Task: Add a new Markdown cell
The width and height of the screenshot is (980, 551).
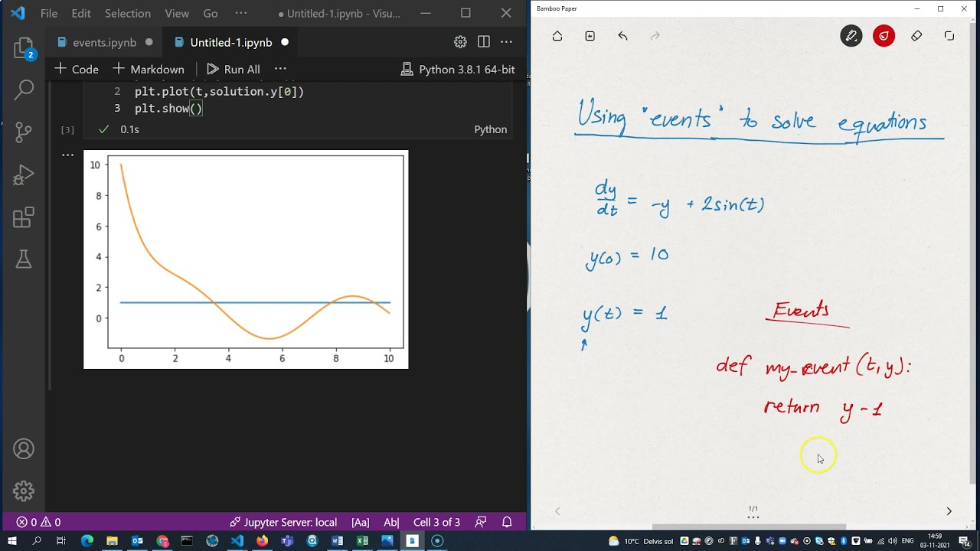Action: click(x=149, y=69)
